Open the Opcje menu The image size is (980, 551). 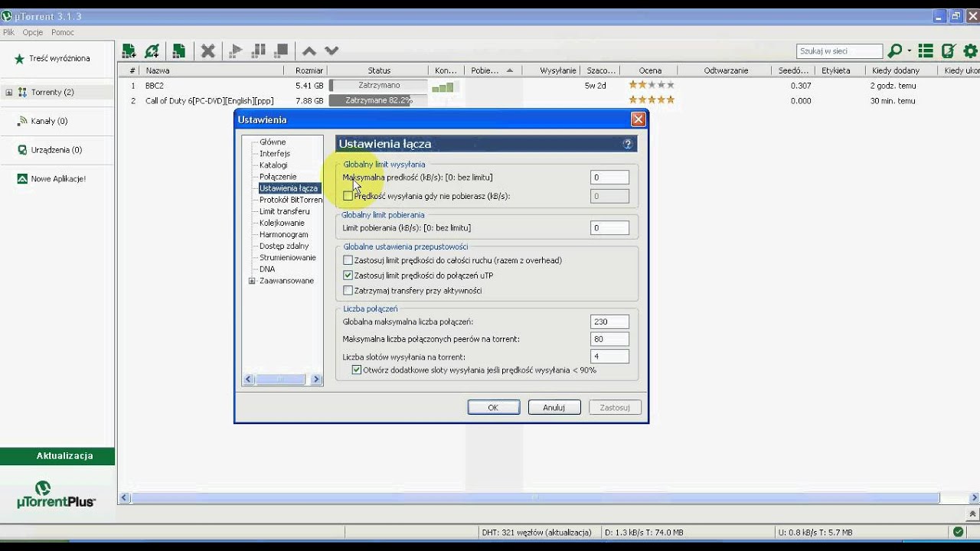pos(33,33)
